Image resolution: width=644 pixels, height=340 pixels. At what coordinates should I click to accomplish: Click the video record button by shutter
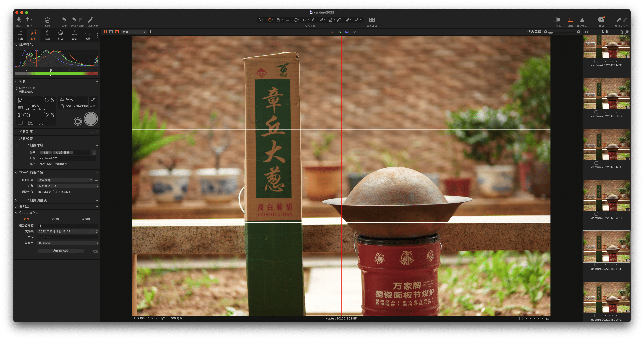(x=78, y=121)
